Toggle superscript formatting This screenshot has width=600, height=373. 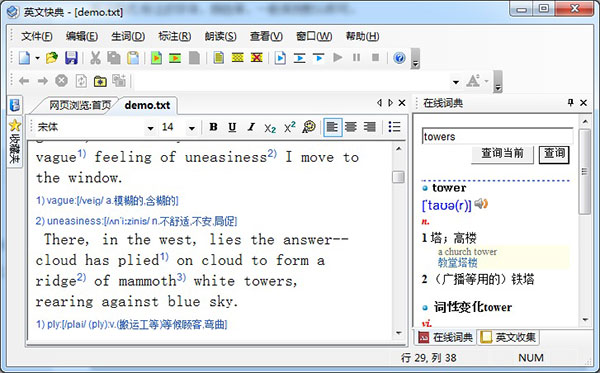pos(290,127)
